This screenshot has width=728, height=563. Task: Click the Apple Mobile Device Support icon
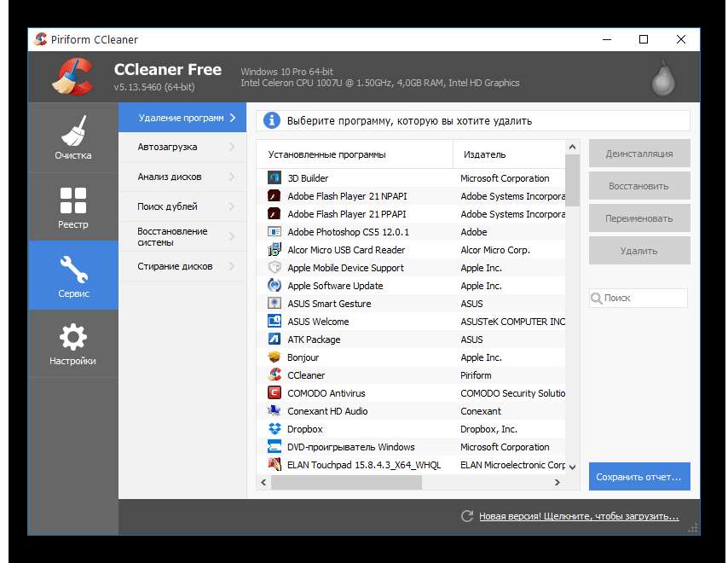tap(274, 267)
